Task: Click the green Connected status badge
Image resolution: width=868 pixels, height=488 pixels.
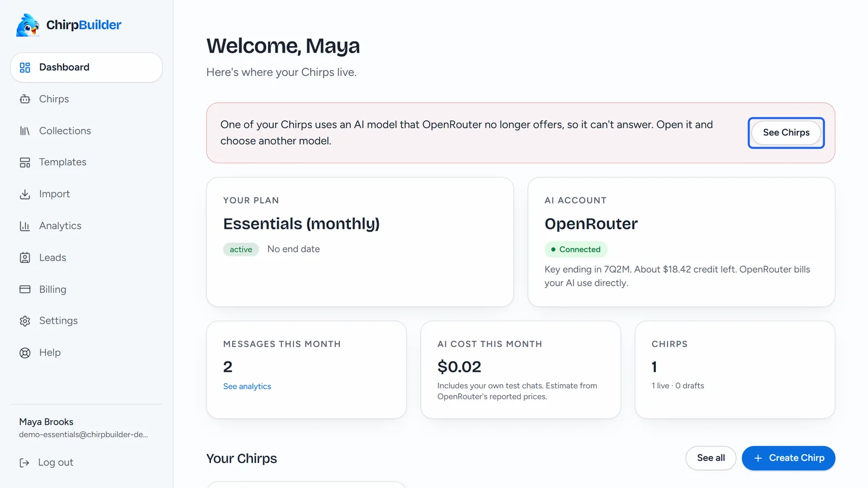Action: coord(576,249)
